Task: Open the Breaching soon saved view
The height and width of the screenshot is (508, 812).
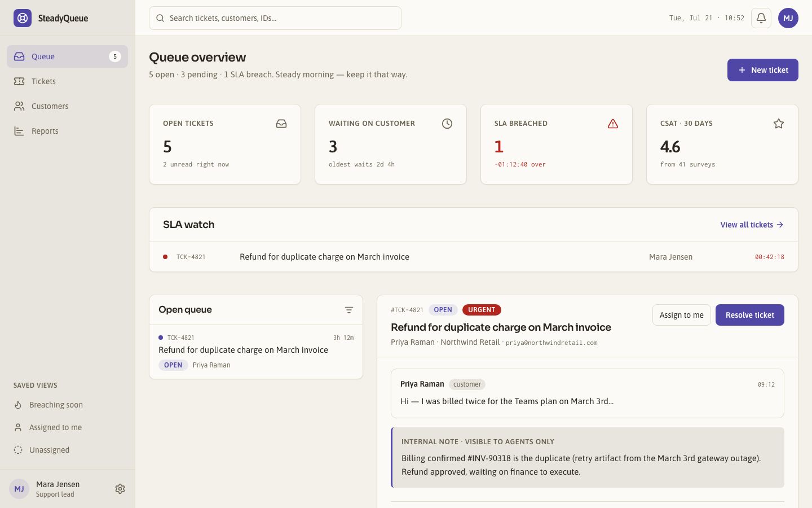Action: [67, 405]
